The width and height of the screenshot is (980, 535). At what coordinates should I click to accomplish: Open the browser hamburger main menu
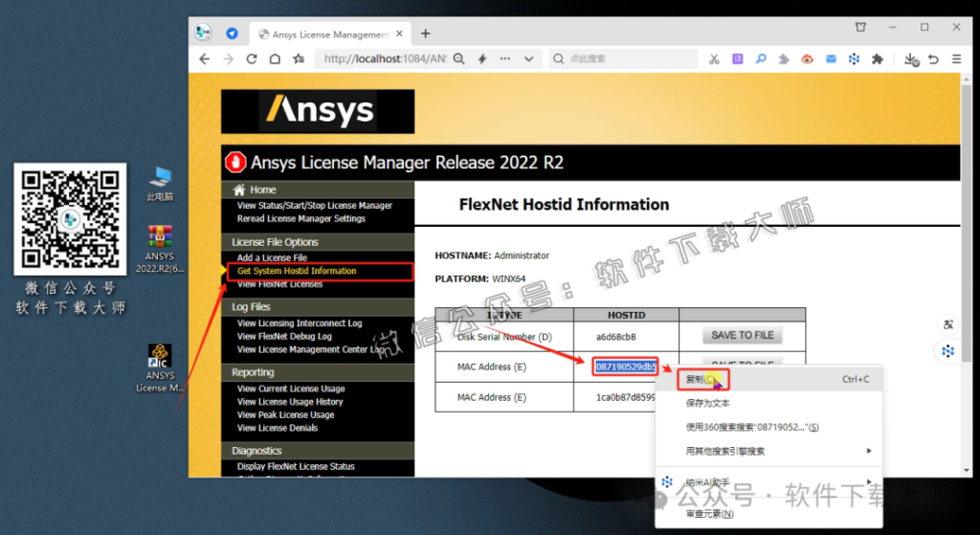pos(956,59)
